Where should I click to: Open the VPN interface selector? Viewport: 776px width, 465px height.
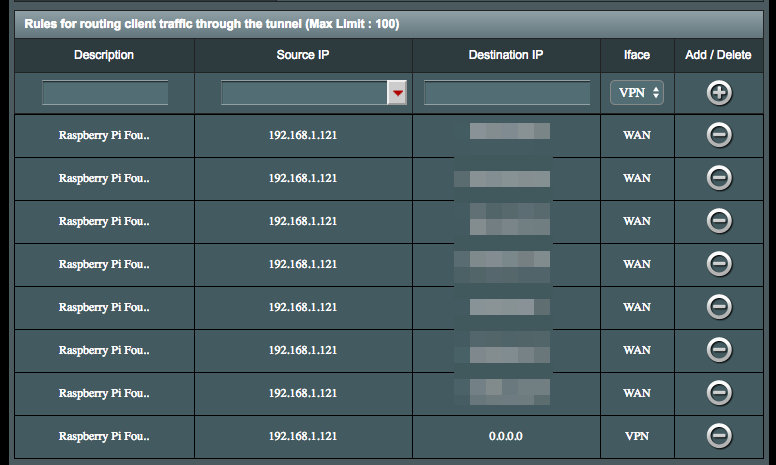[637, 93]
